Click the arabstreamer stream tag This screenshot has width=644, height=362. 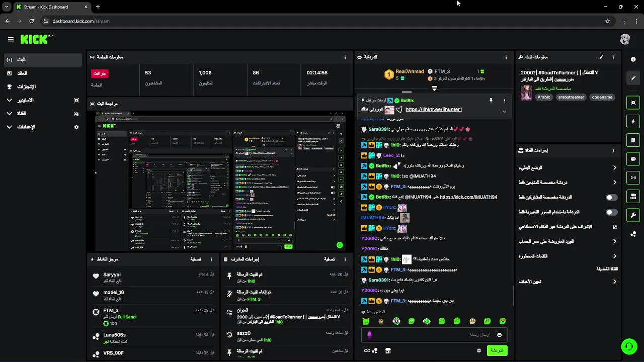(571, 98)
